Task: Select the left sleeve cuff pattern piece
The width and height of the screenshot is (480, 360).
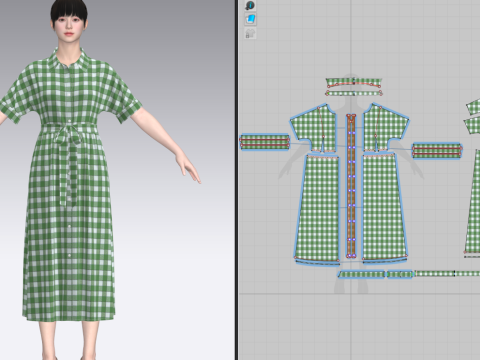Action: (265, 142)
